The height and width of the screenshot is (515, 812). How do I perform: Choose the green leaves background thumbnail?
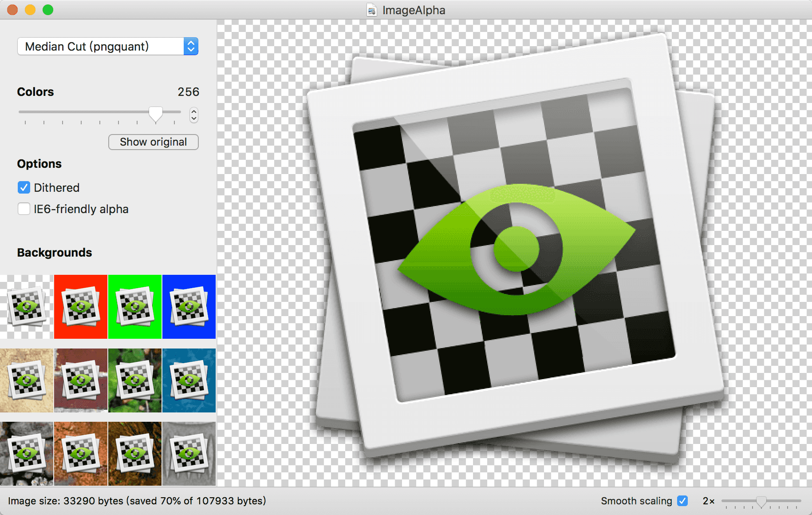coord(135,380)
